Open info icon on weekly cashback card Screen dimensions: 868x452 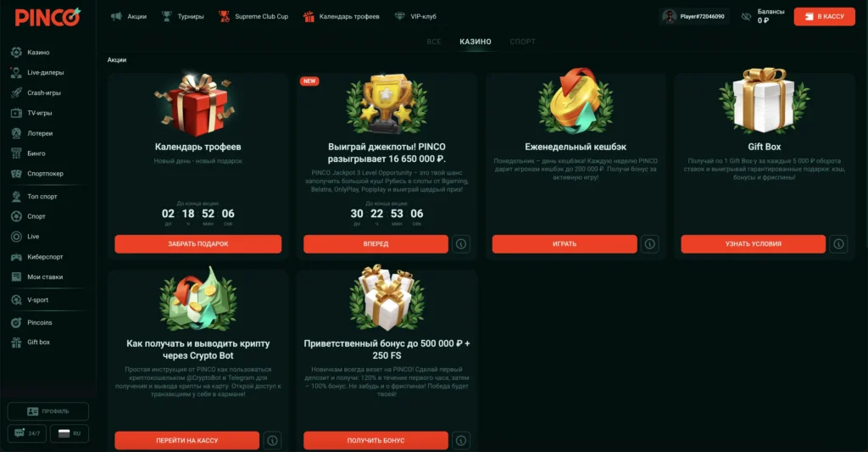coord(650,243)
